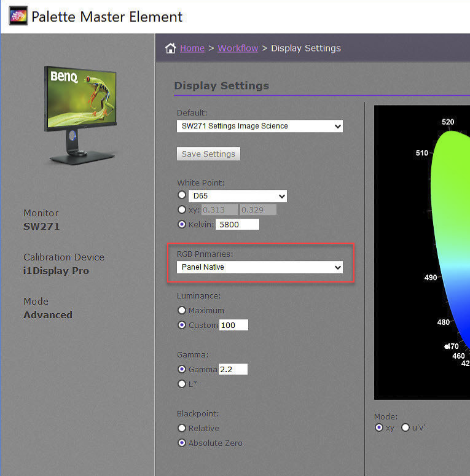Click the SW271 monitor name text
This screenshot has height=476, width=470.
(41, 227)
